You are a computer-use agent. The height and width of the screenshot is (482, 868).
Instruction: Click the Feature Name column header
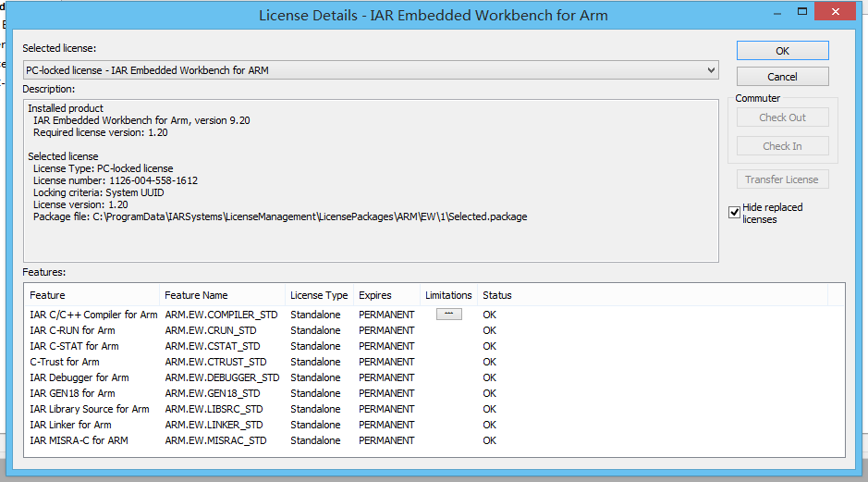[x=223, y=295]
